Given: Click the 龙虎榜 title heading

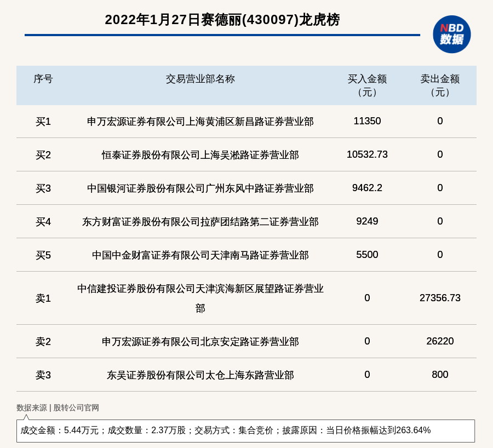Looking at the screenshot, I should [x=222, y=20].
